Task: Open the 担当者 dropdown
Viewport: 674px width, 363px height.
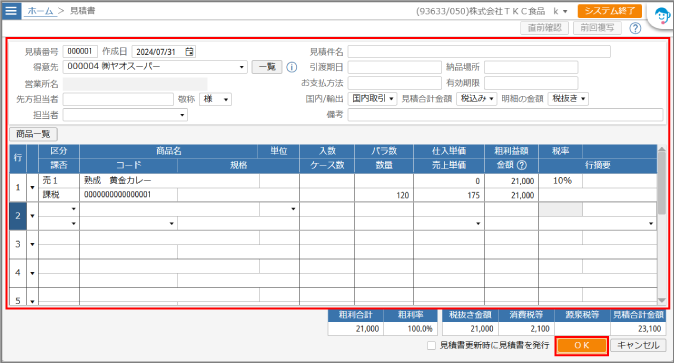Action: point(182,115)
